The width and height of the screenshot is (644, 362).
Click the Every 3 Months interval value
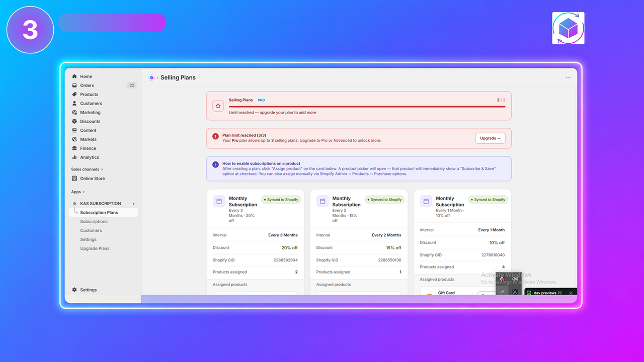(x=283, y=235)
